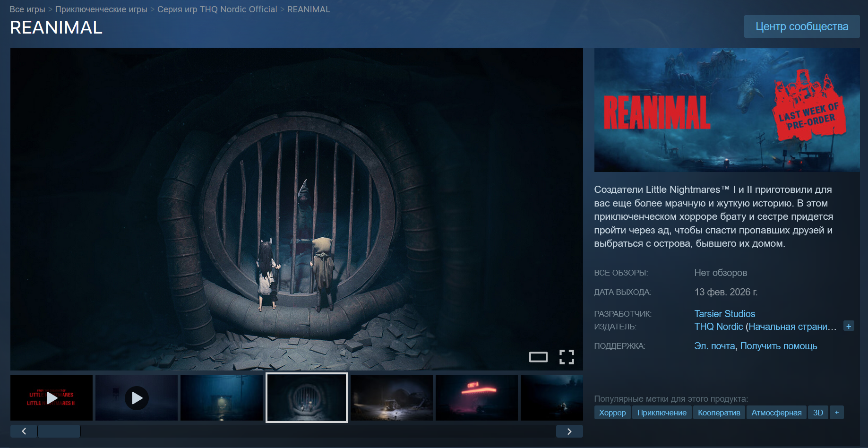Click the large REANIMAL page title
This screenshot has width=868, height=448.
(x=56, y=28)
